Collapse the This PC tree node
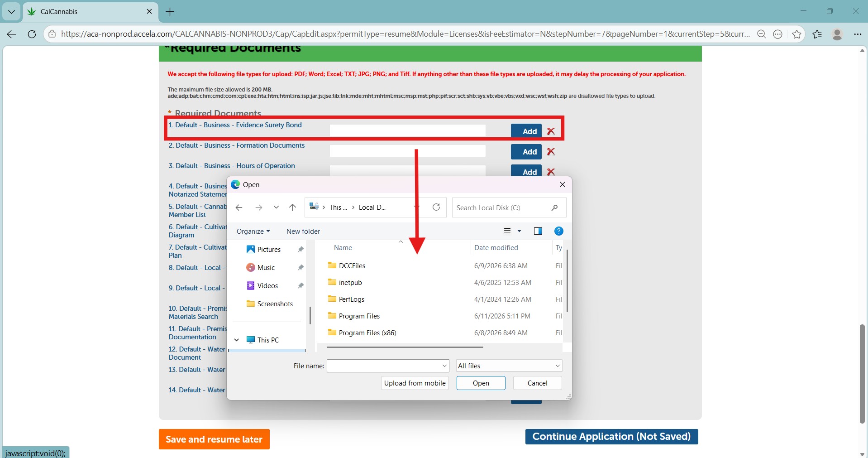 [236, 340]
